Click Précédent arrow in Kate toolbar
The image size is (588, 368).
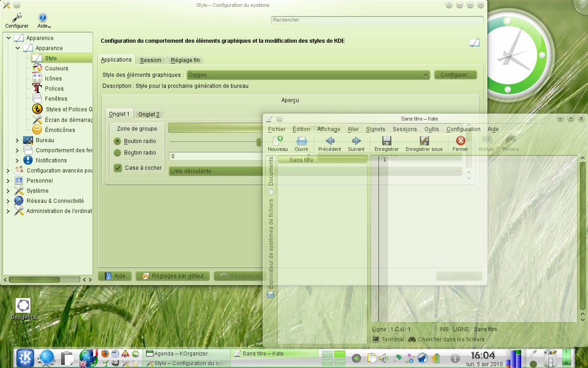(x=330, y=141)
